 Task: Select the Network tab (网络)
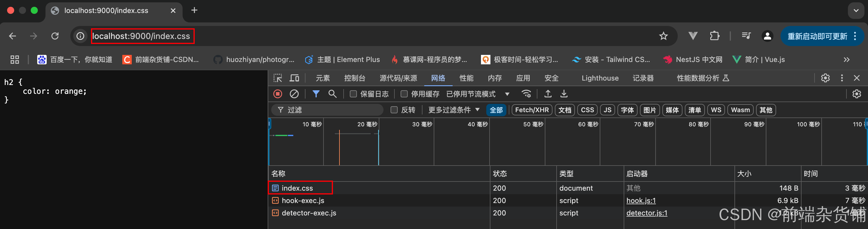438,78
